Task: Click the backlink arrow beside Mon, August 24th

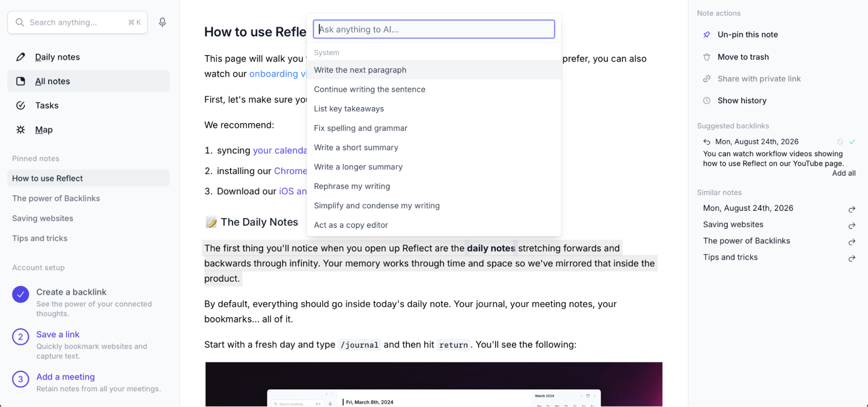Action: tap(707, 142)
